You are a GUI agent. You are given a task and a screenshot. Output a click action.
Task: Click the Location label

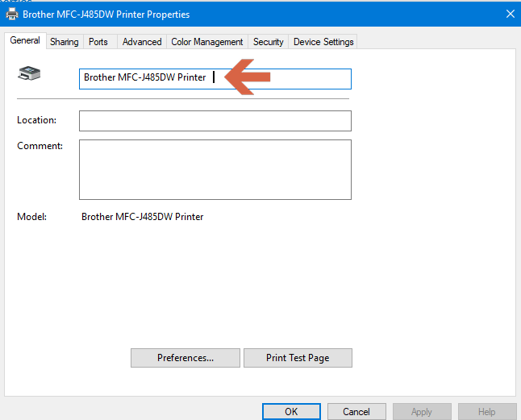(x=36, y=120)
